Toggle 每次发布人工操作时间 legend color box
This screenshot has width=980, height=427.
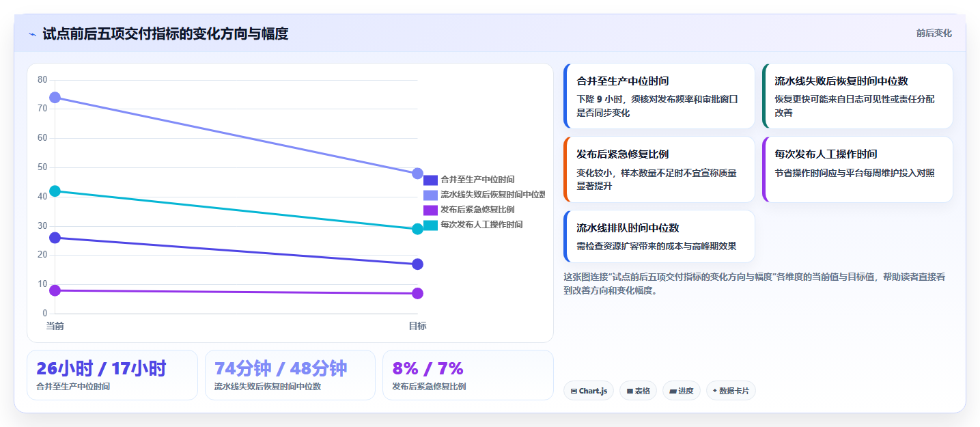pyautogui.click(x=430, y=225)
